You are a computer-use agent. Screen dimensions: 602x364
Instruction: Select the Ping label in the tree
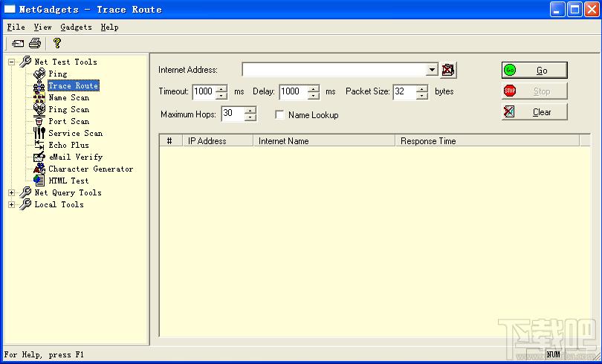pos(57,74)
